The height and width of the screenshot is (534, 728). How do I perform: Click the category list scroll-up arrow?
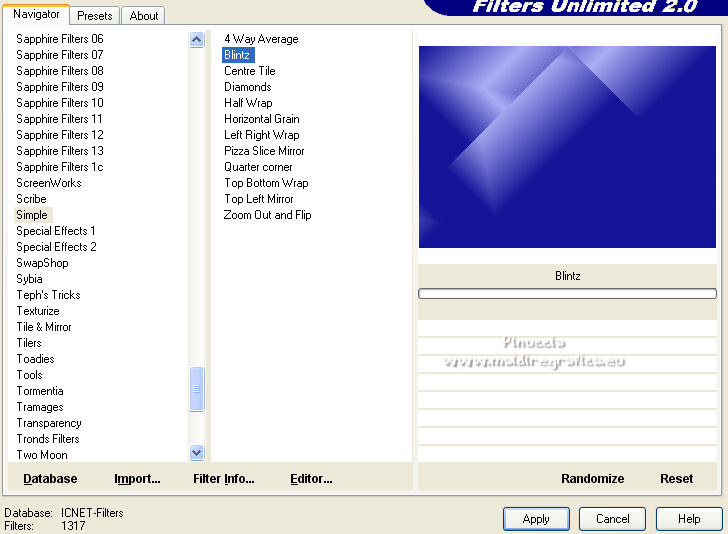click(x=196, y=39)
